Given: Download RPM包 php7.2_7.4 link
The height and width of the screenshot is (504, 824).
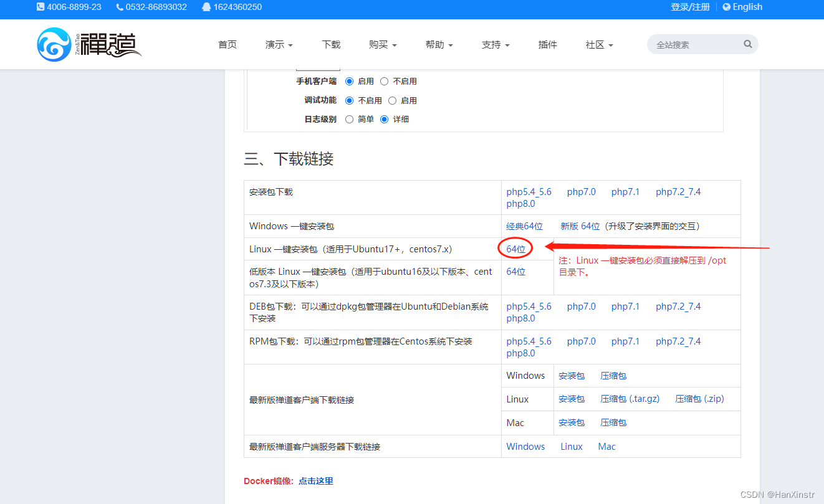Looking at the screenshot, I should pos(678,341).
